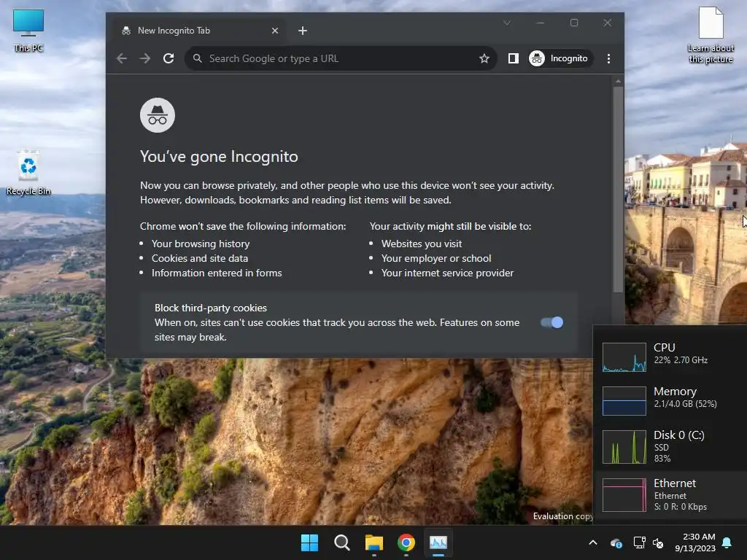Reload the Incognito page
747x560 pixels.
pos(169,58)
